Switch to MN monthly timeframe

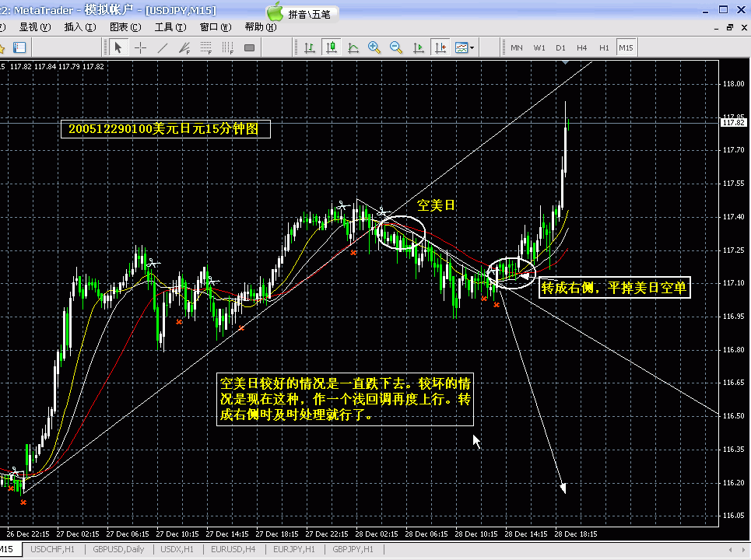point(516,47)
